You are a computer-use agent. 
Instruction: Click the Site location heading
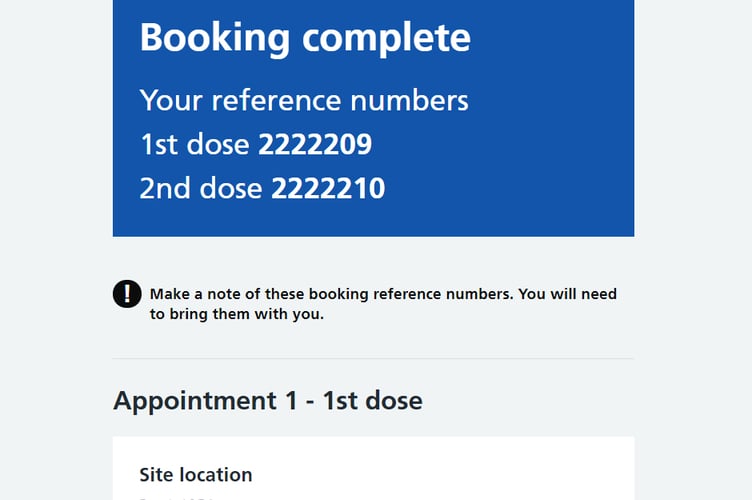[x=196, y=475]
